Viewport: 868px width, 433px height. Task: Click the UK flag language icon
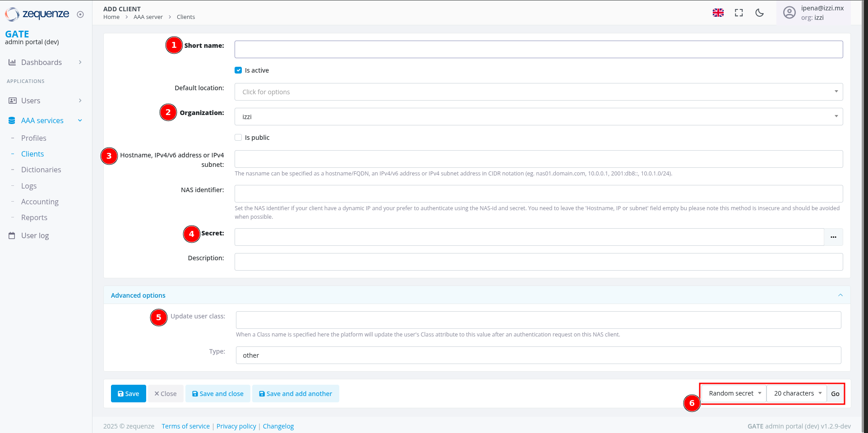pos(718,13)
